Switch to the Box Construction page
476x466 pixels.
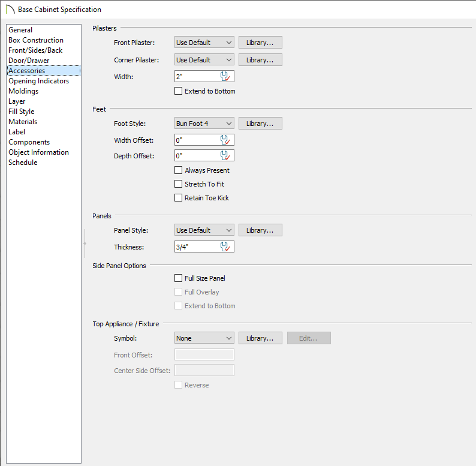36,40
